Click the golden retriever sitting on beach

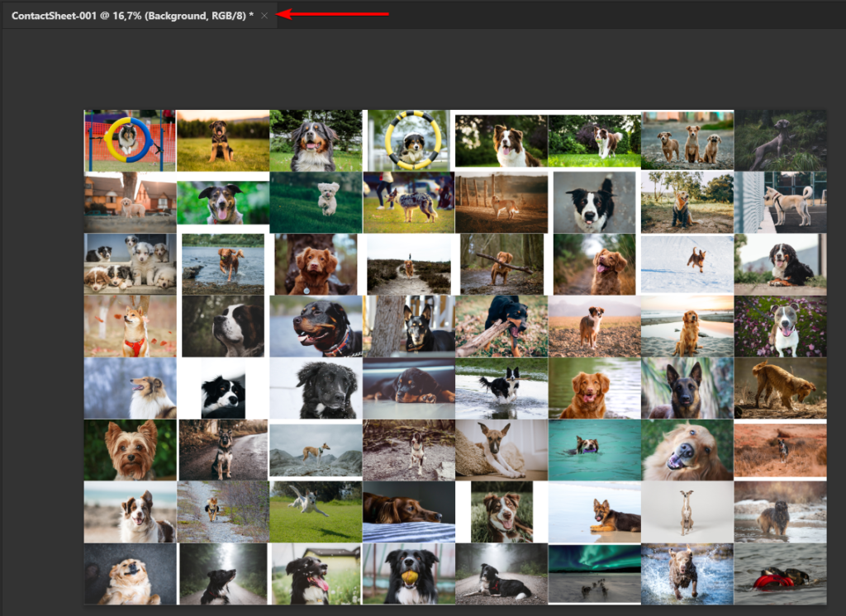pos(687,326)
